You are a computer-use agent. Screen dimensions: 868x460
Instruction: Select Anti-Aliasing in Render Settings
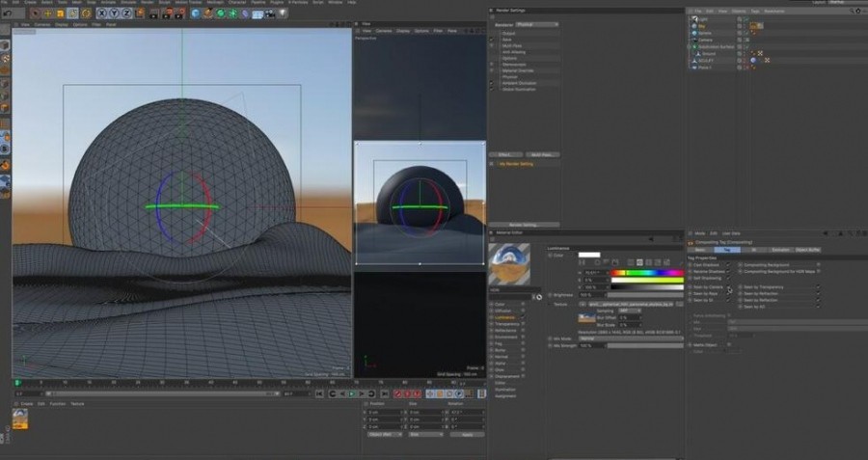coord(514,52)
